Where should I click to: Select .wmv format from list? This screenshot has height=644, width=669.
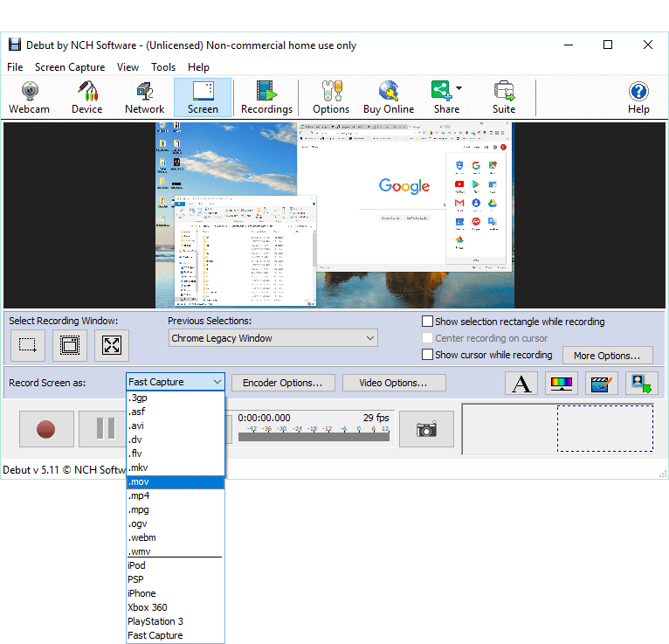[x=176, y=551]
